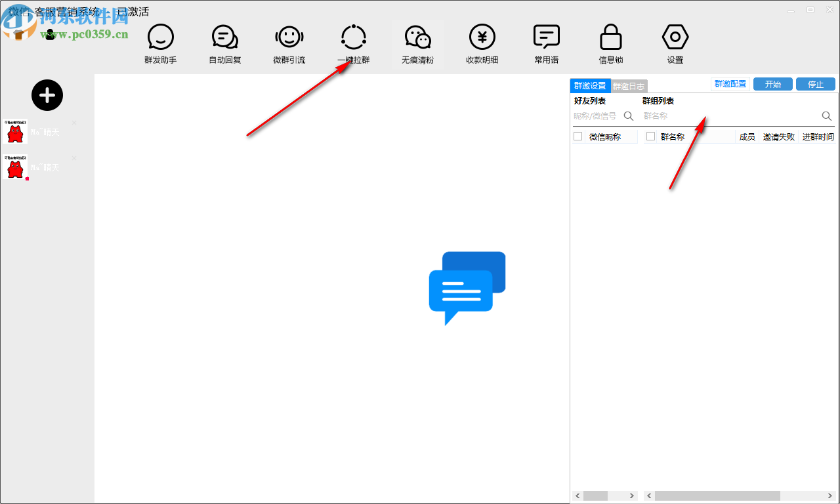Screen dimensions: 840x504
Task: Click right arrow of group list scrollbar
Action: point(829,495)
